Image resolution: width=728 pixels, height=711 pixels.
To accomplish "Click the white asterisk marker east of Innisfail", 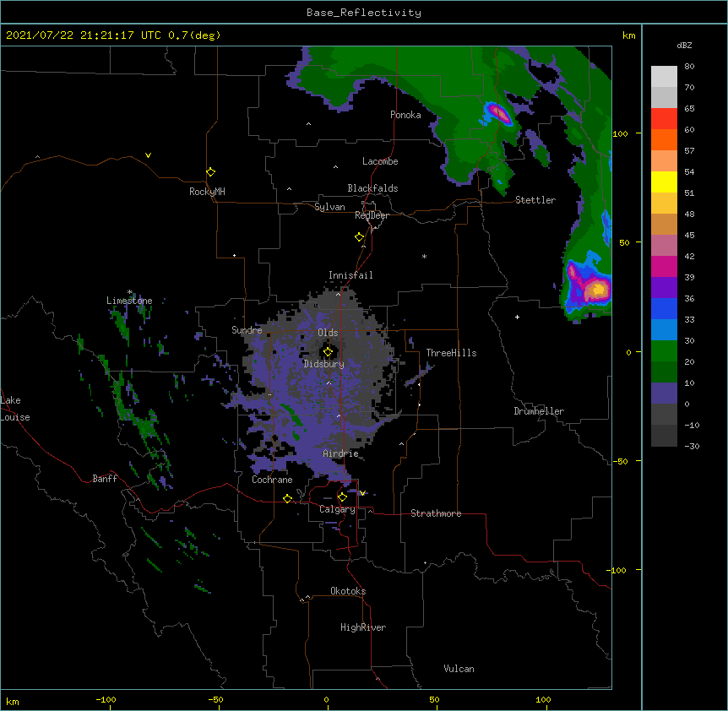I will 424,256.
